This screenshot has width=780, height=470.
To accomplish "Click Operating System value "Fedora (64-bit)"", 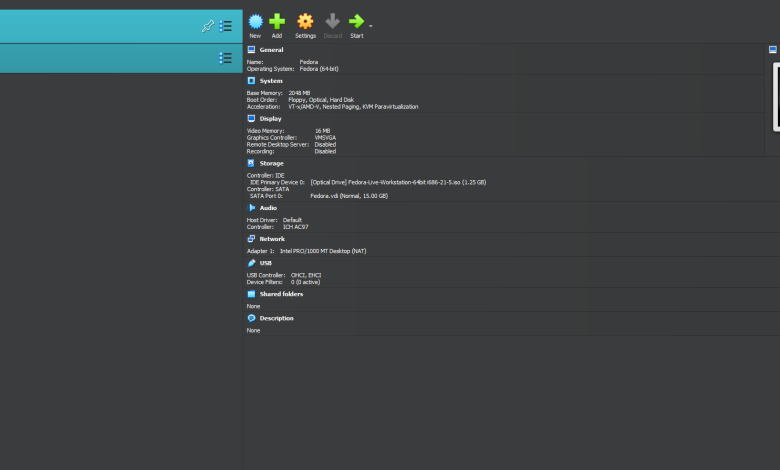I will click(x=319, y=69).
